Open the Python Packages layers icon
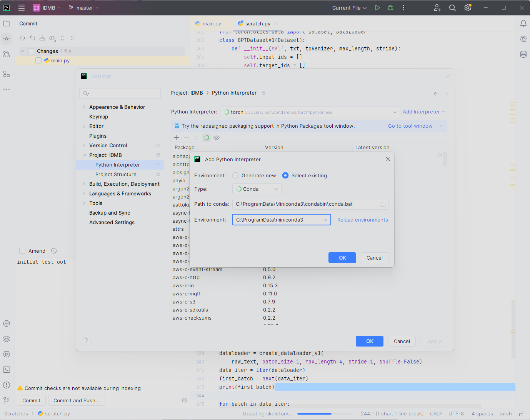 click(x=7, y=339)
